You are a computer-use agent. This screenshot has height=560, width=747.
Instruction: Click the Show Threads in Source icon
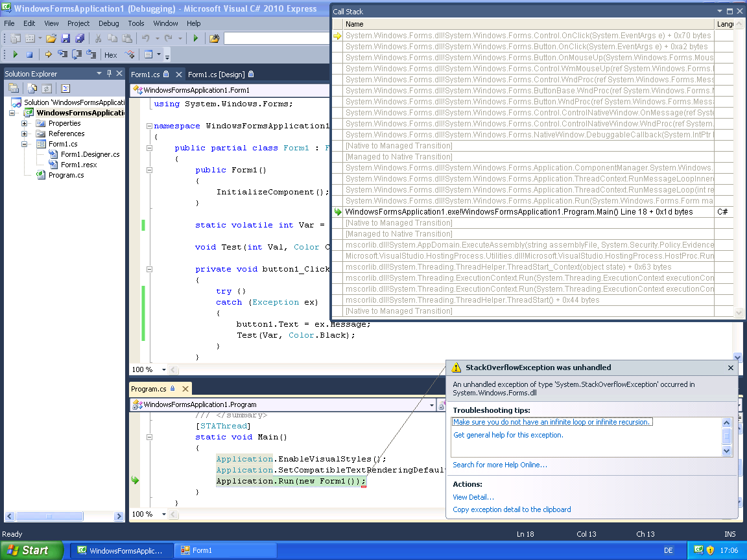tap(130, 54)
